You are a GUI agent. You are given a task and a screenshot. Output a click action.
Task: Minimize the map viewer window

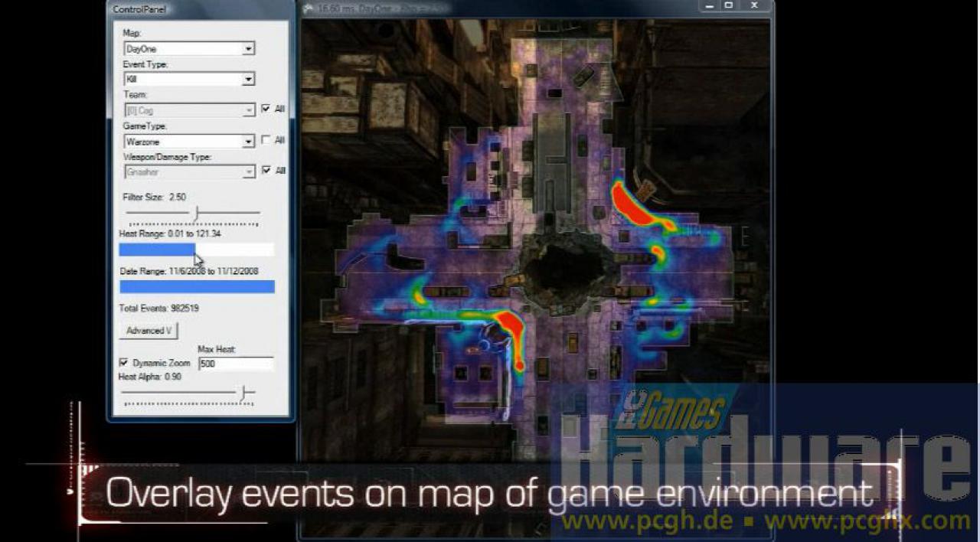tap(709, 6)
